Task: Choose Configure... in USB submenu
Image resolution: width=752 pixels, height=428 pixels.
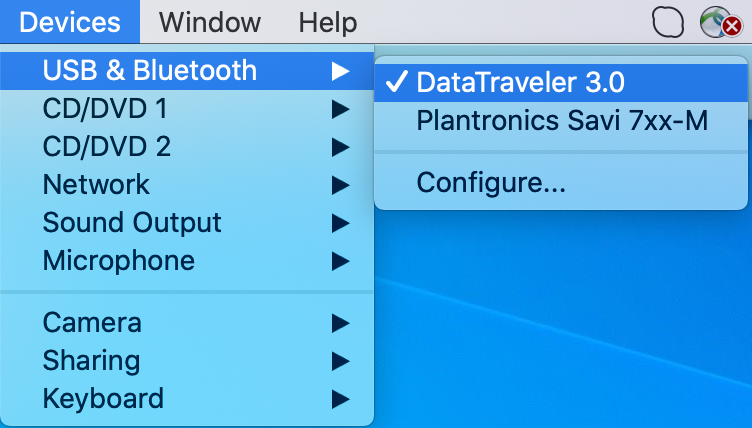Action: [491, 183]
